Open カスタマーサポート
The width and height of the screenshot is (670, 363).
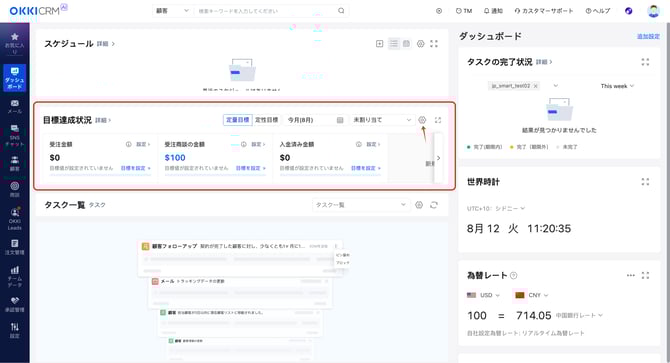pos(544,11)
